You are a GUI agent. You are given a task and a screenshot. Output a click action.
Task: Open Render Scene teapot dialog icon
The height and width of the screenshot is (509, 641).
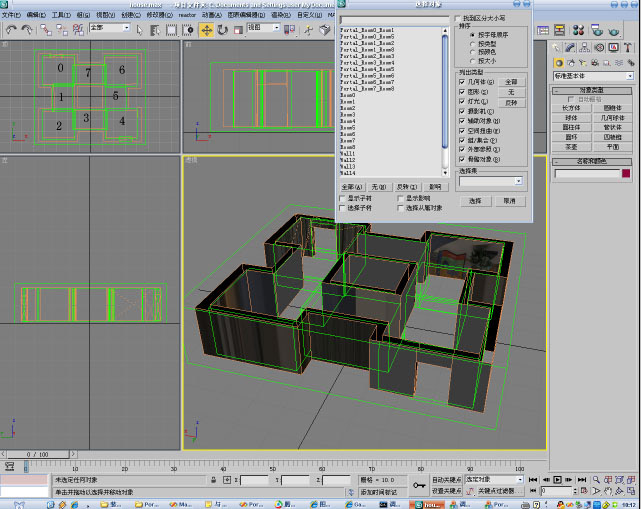(597, 30)
